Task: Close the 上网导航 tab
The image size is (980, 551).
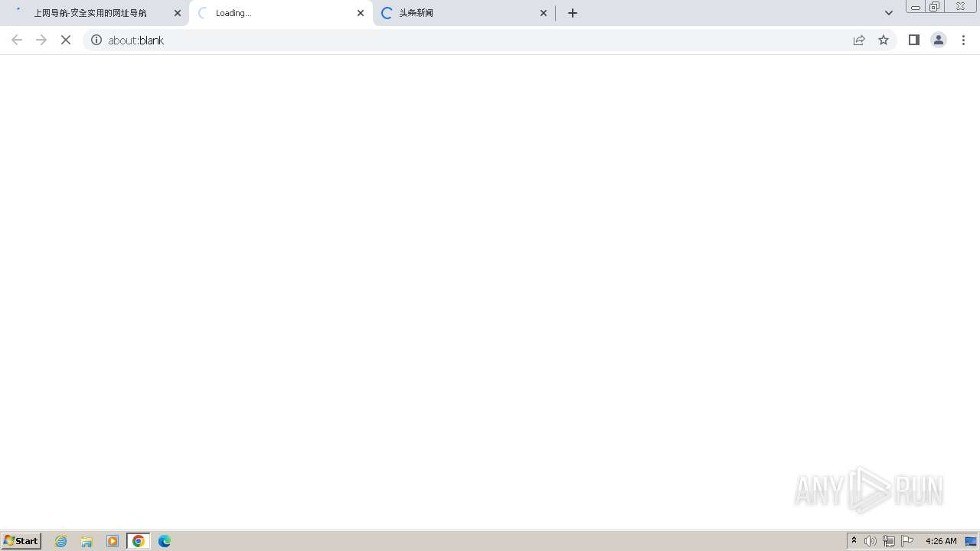Action: pyautogui.click(x=178, y=13)
